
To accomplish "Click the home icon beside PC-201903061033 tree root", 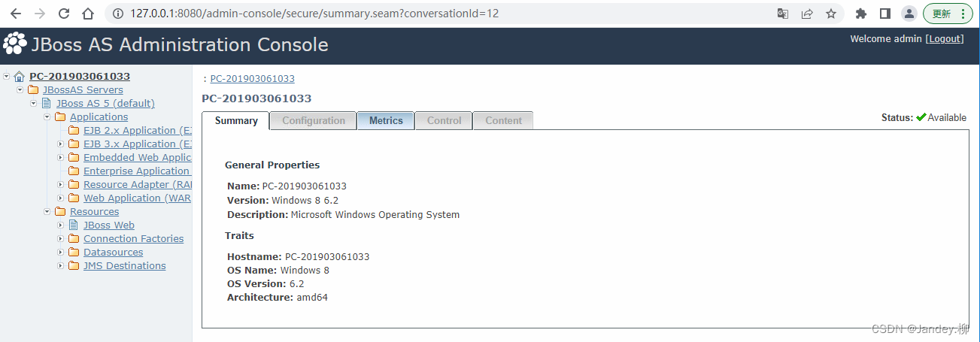I will click(20, 77).
